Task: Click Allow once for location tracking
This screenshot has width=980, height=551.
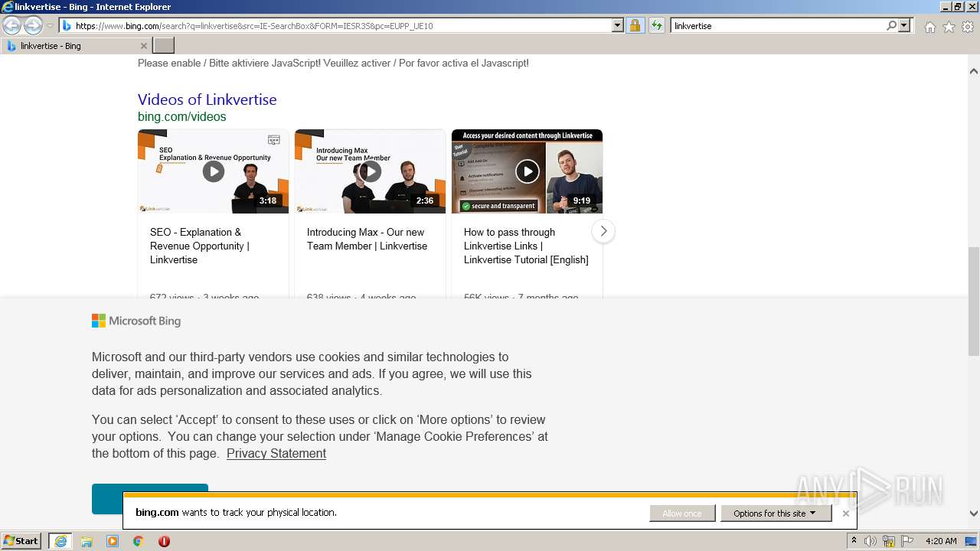Action: pyautogui.click(x=682, y=514)
